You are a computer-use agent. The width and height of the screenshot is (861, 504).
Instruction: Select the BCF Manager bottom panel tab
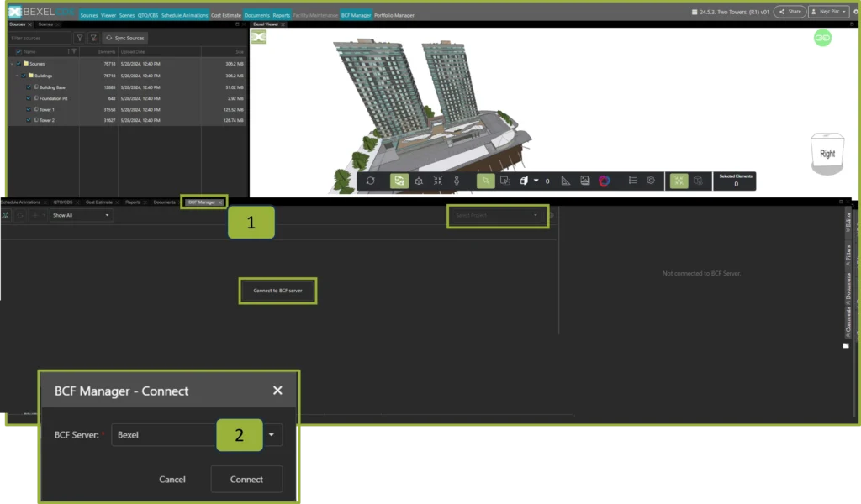coord(202,202)
